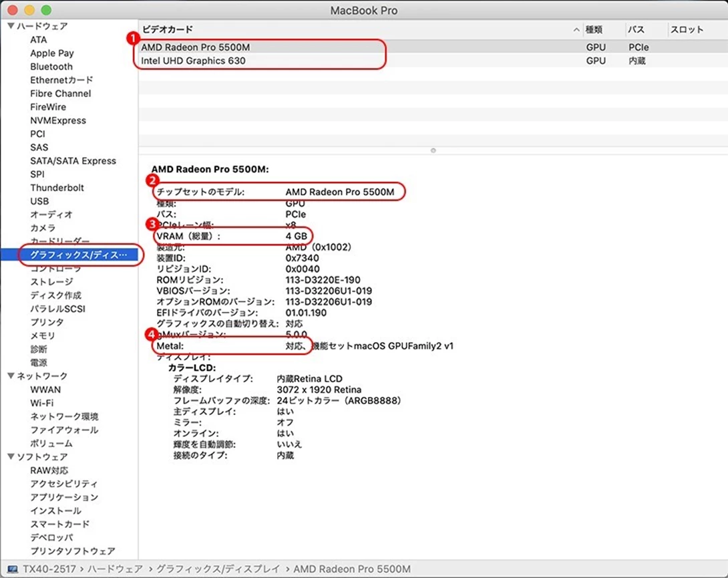Sort by the バス column header
The width and height of the screenshot is (728, 578).
pos(636,29)
